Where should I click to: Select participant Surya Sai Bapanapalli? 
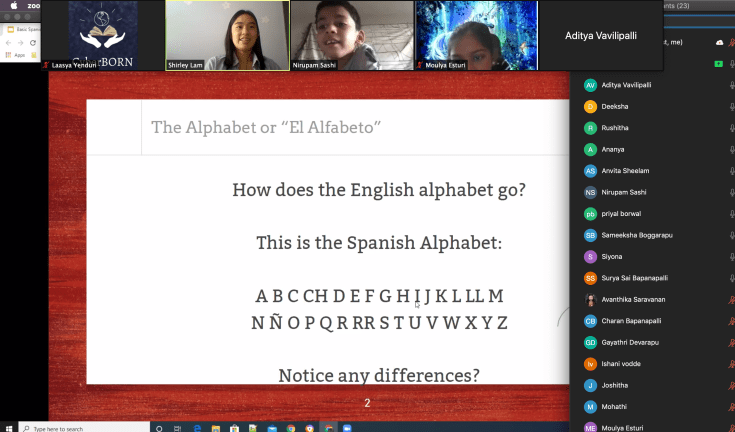click(x=640, y=278)
